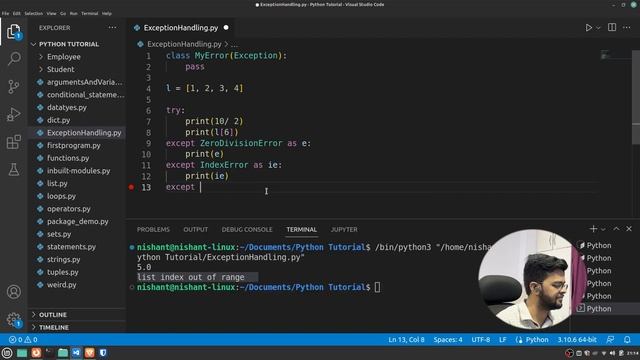Screen dimensions: 640x360
Task: Change encoding via UTF-8 status entry
Action: 480,340
